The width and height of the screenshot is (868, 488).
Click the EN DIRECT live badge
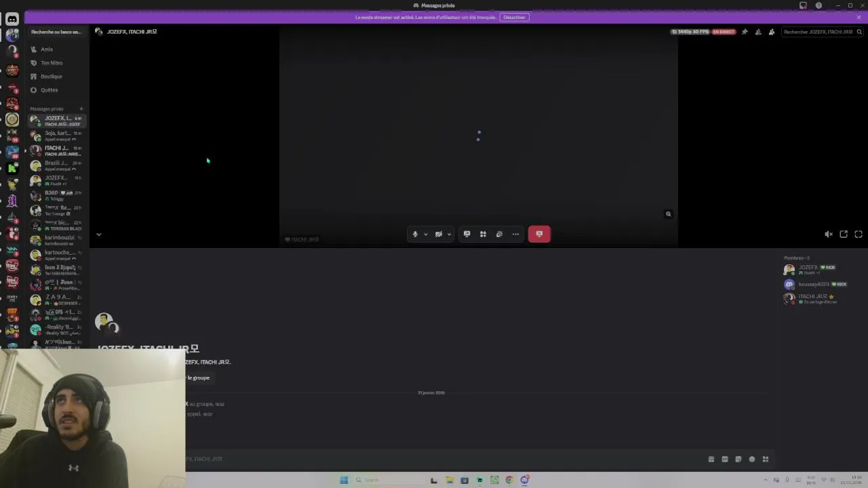click(x=724, y=32)
